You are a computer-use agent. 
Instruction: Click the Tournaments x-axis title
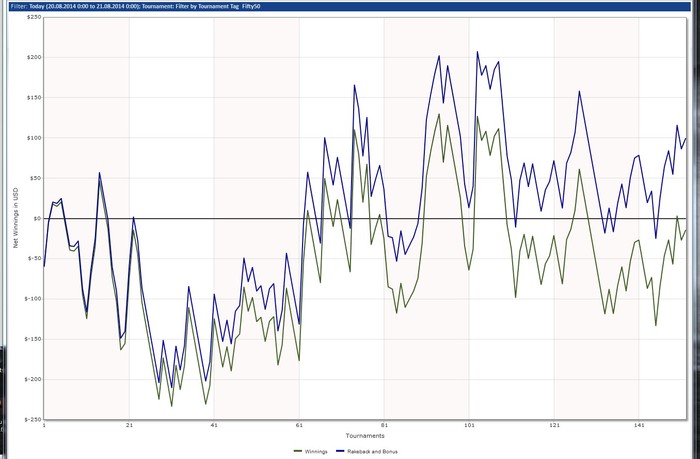click(x=365, y=435)
